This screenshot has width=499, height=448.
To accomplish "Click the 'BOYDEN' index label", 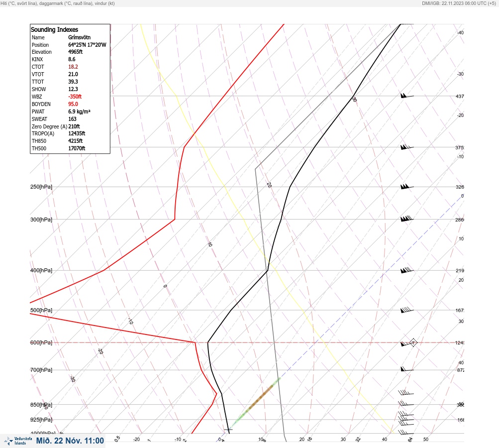I will pos(41,104).
